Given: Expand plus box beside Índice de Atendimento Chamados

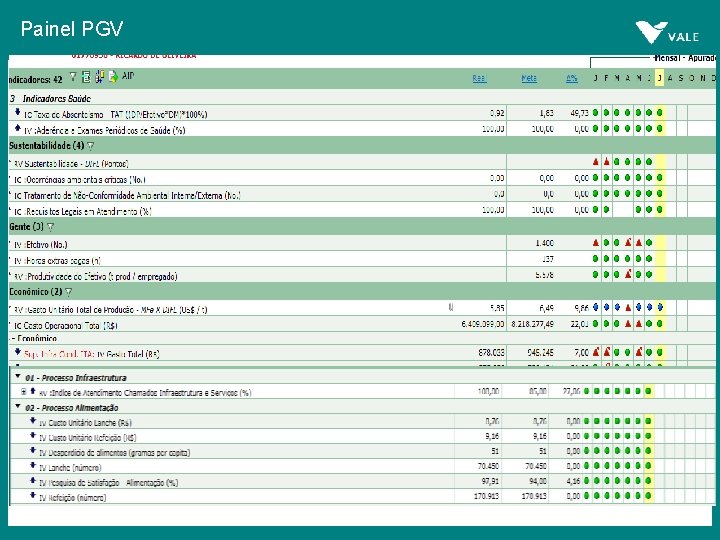Looking at the screenshot, I should [23, 392].
